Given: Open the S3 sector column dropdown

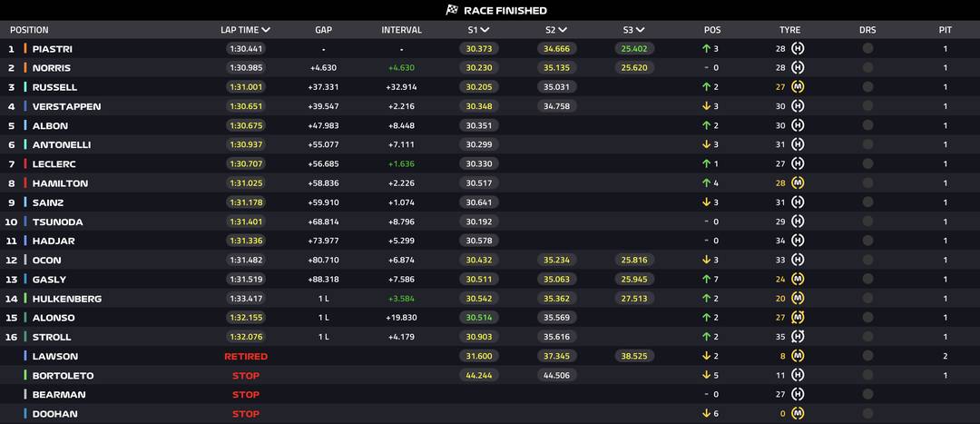Looking at the screenshot, I should pyautogui.click(x=633, y=29).
